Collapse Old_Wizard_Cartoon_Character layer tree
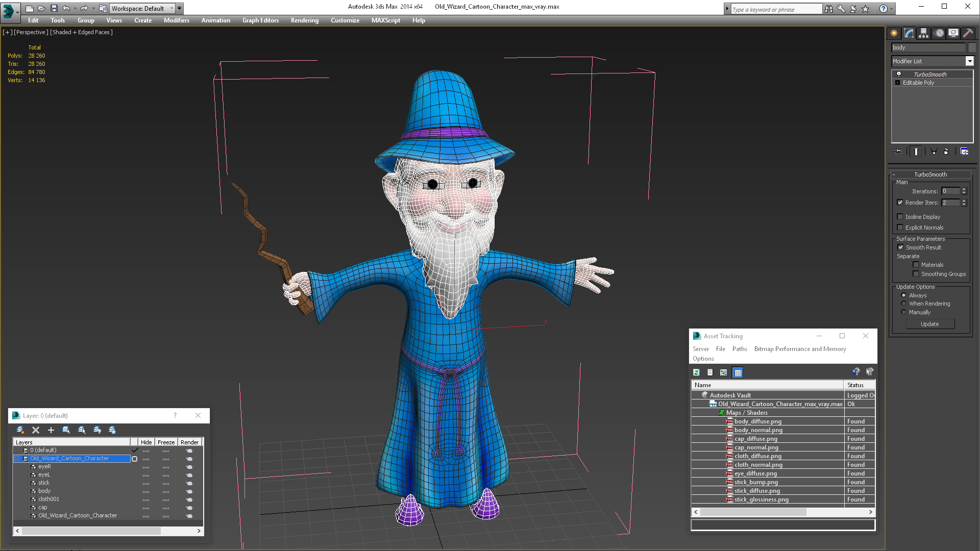980x551 pixels. (17, 459)
